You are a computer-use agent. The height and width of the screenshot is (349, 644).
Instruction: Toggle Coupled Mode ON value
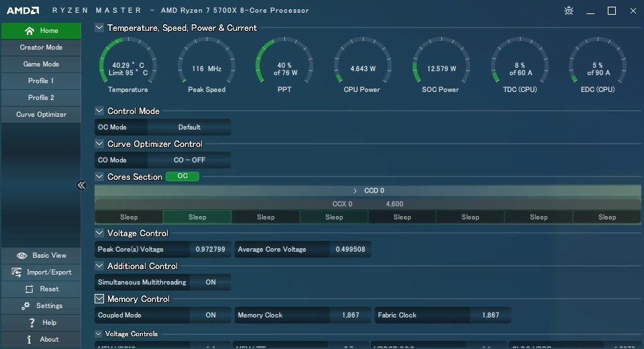pos(210,315)
